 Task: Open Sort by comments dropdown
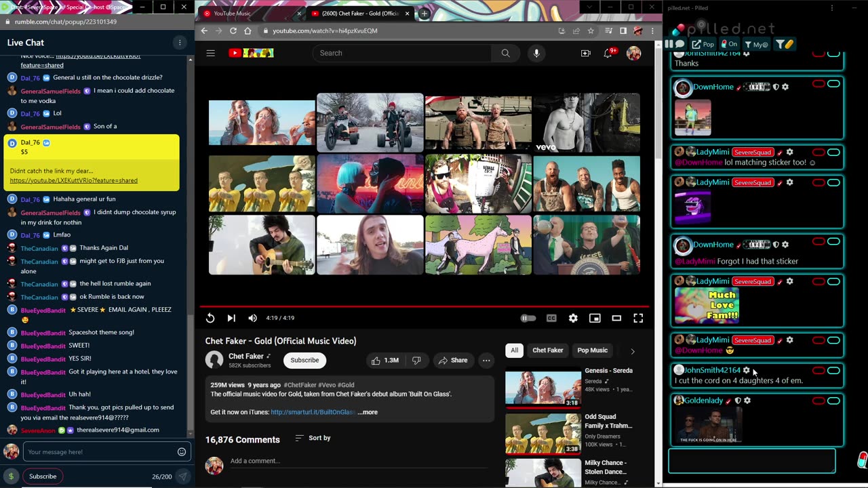point(313,438)
